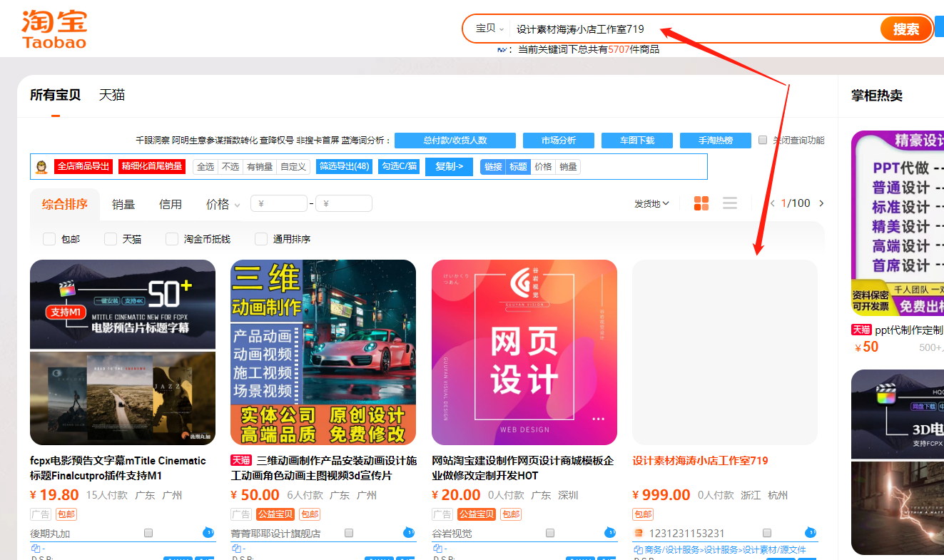Switch to grid view layout
Image resolution: width=944 pixels, height=560 pixels.
pyautogui.click(x=701, y=203)
